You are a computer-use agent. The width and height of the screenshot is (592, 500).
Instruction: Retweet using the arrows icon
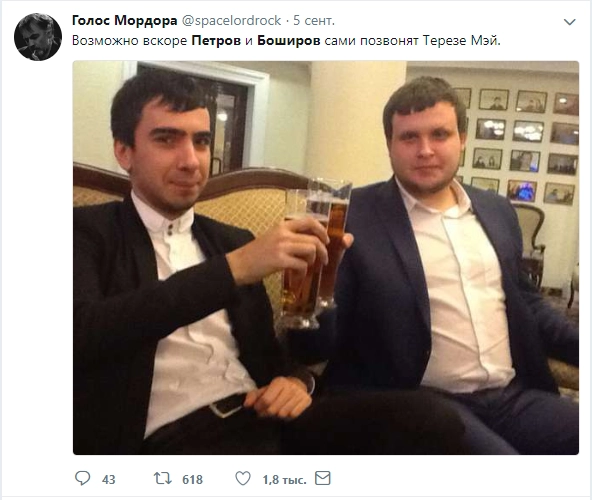click(163, 478)
